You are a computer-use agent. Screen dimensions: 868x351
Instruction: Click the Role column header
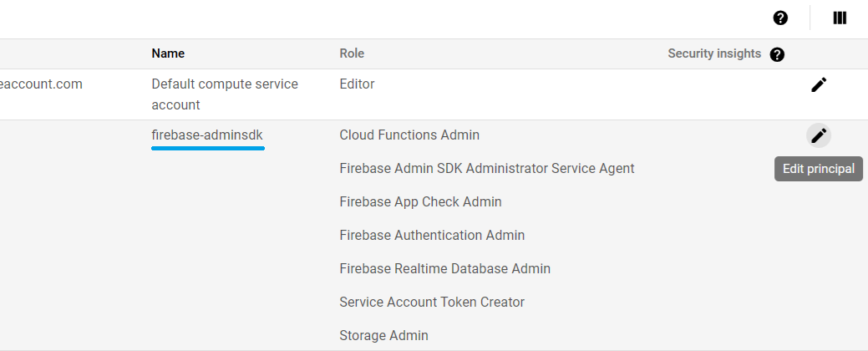tap(352, 53)
